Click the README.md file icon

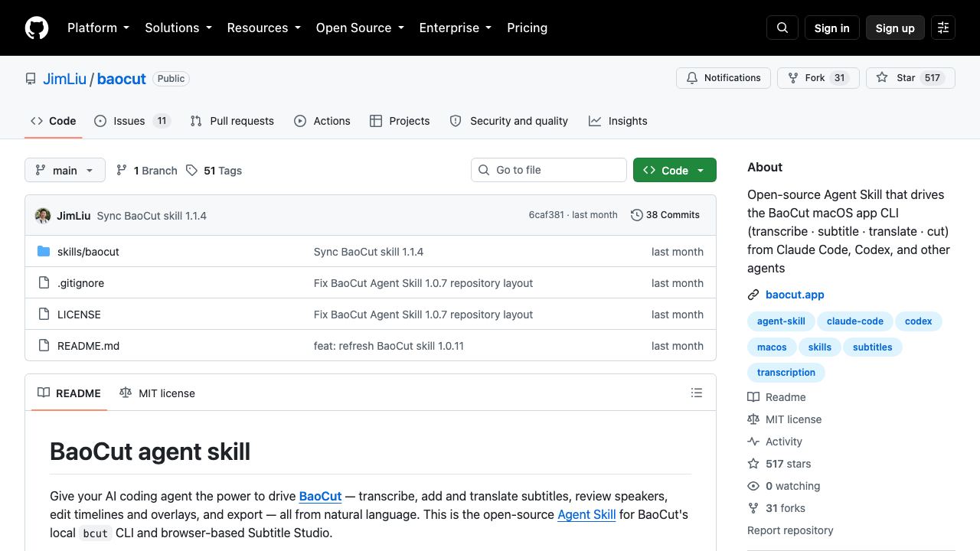tap(44, 346)
